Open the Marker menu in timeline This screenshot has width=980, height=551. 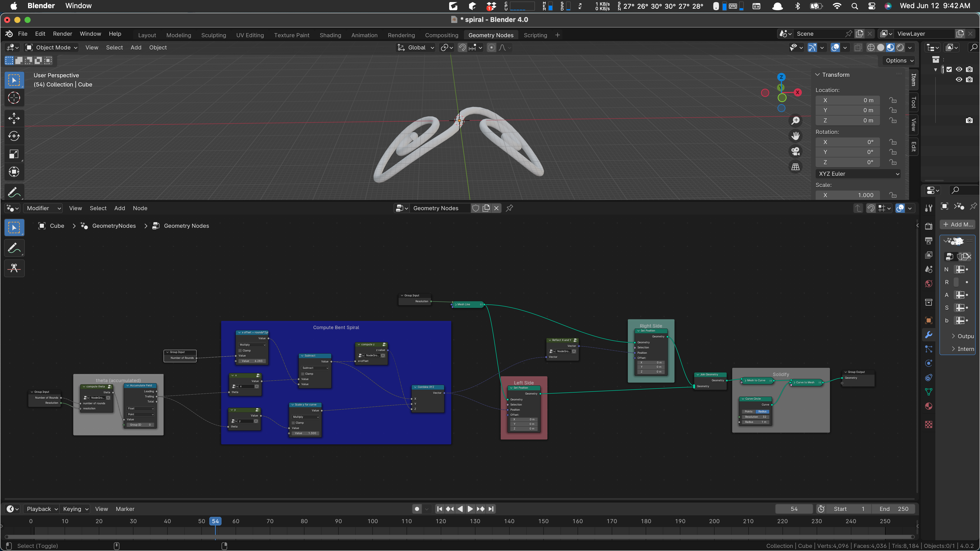pos(125,509)
